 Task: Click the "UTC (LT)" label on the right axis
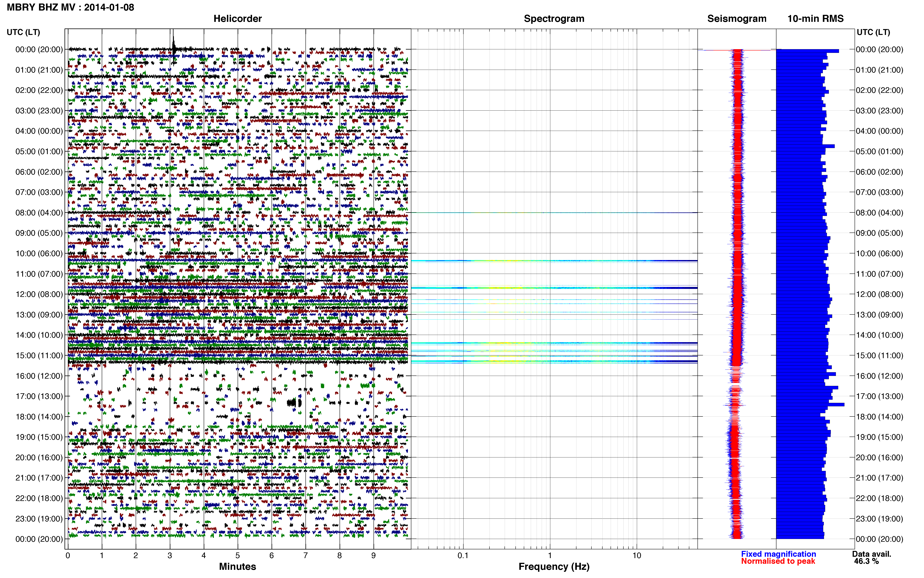tap(873, 32)
